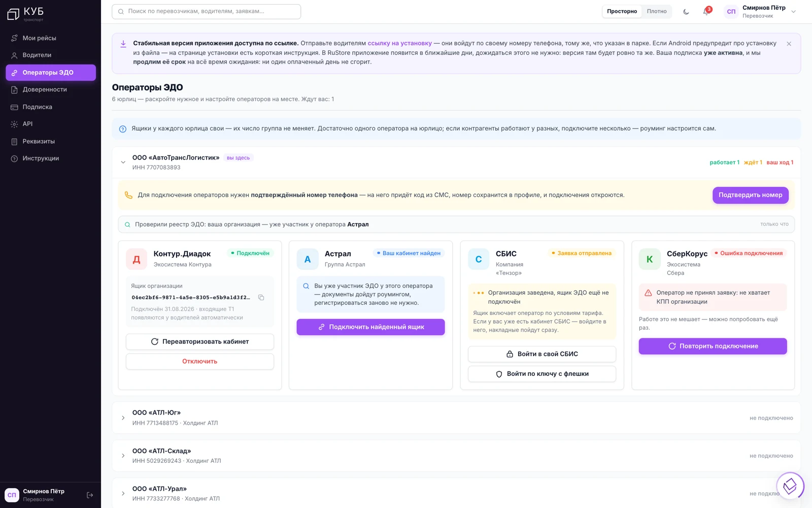Viewport: 812px width, 508px height.
Task: Click не подключено status for АТЛ-Юг
Action: [x=771, y=418]
